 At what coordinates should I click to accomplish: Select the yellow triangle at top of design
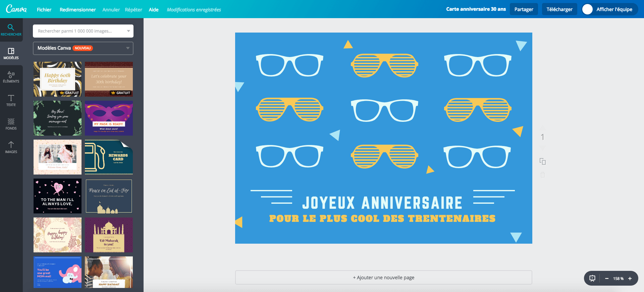(x=348, y=44)
